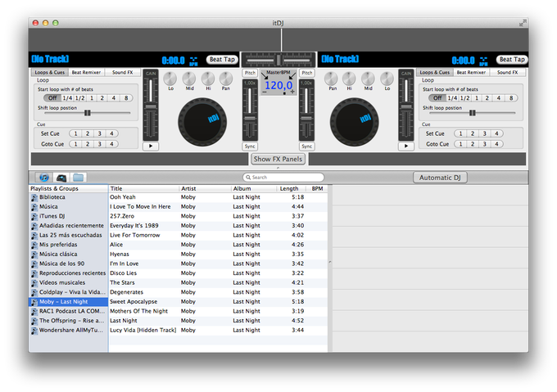Click right deck play button
The height and width of the screenshot is (392, 557).
[406, 146]
